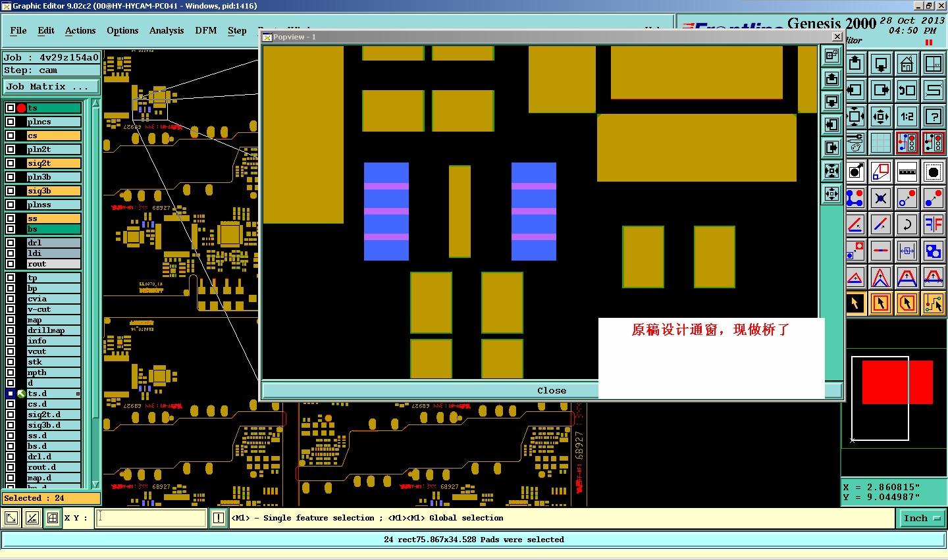Select the bs layer name

click(x=54, y=229)
